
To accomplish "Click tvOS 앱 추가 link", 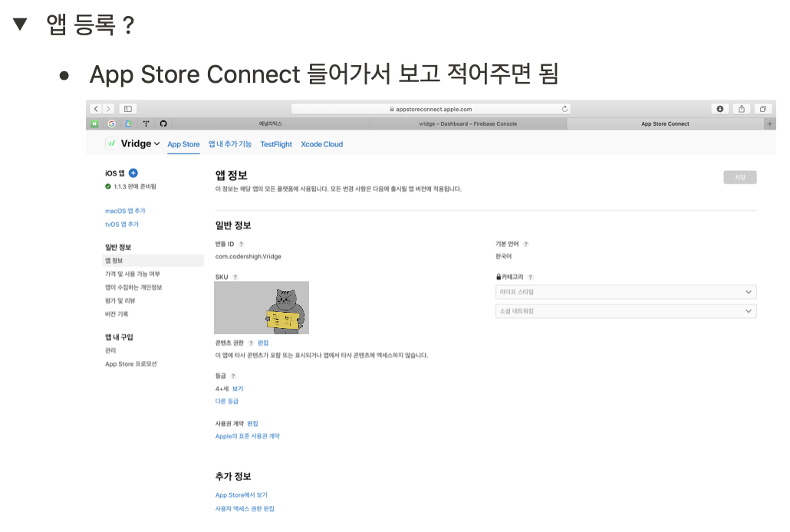I will [x=122, y=224].
